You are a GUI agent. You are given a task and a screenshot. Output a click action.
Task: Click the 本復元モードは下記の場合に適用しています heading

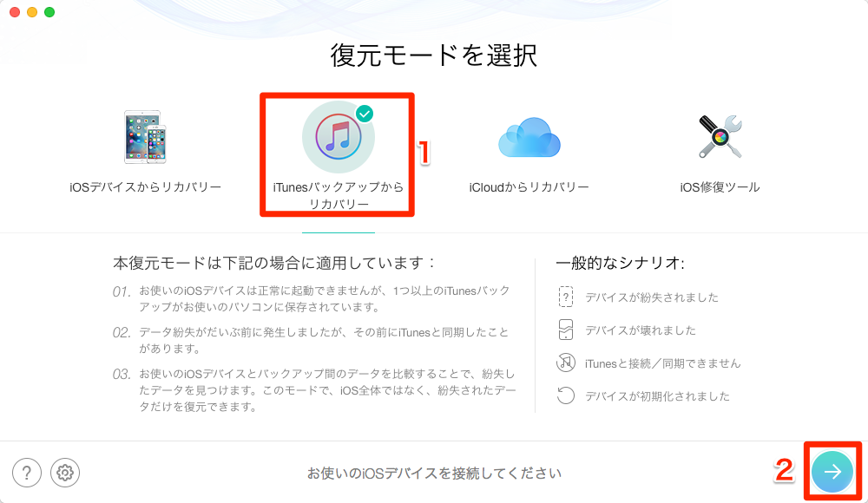pyautogui.click(x=274, y=263)
